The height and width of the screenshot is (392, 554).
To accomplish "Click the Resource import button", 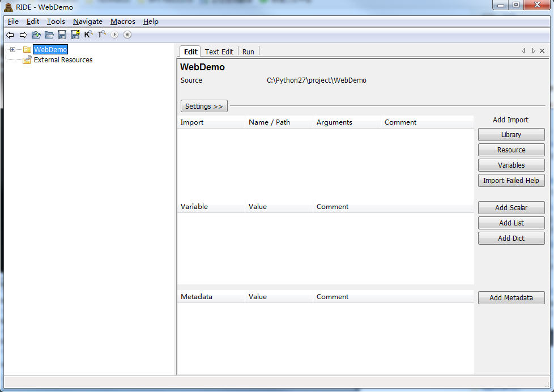I will click(512, 150).
